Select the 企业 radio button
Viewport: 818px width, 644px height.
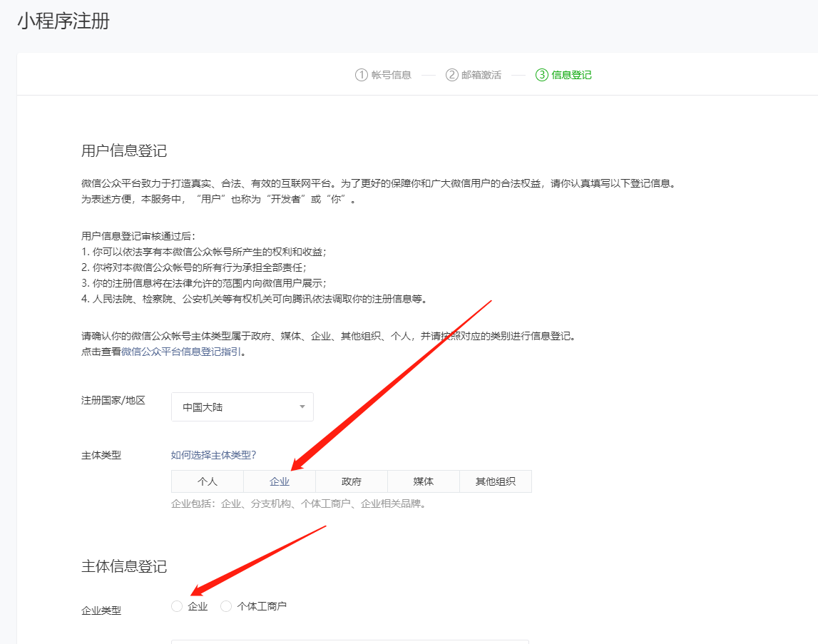point(176,605)
